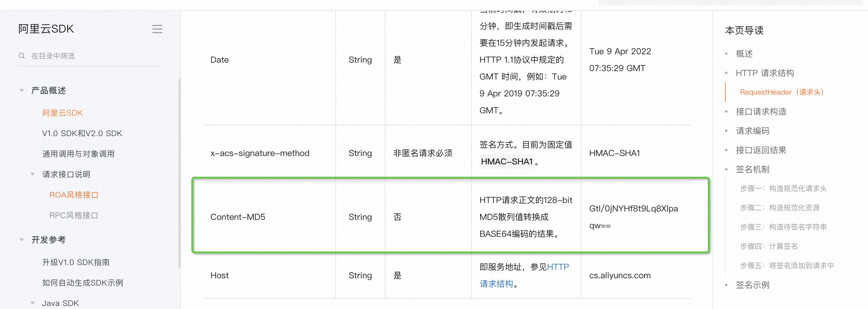Select 通用调用与对象调用 in sidebar
The image size is (868, 309).
click(x=78, y=154)
